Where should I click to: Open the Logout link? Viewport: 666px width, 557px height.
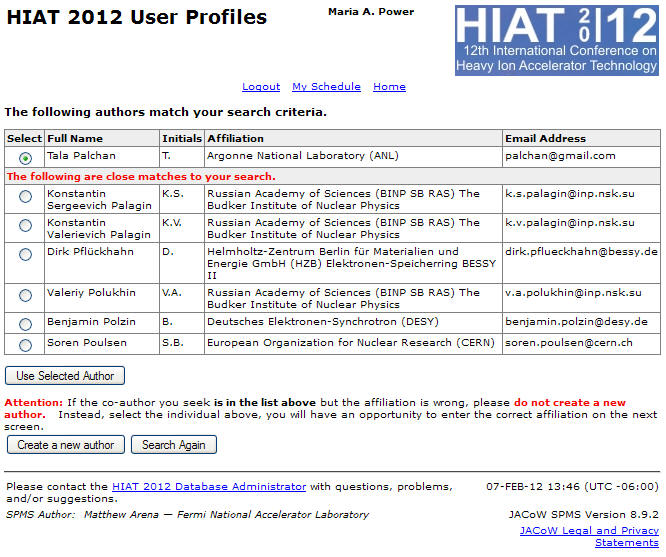tap(261, 87)
